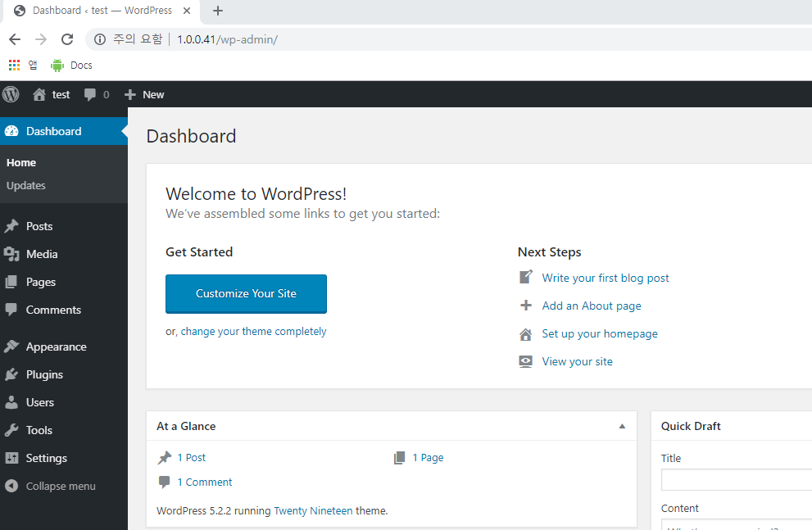
Task: Click the pages icon beside 1 Page
Action: point(399,458)
